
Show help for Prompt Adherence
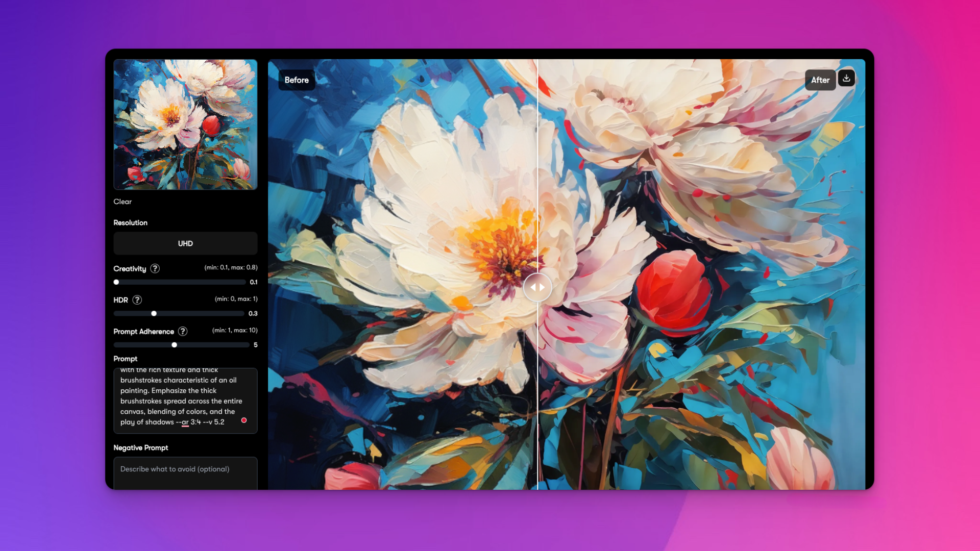click(x=183, y=332)
